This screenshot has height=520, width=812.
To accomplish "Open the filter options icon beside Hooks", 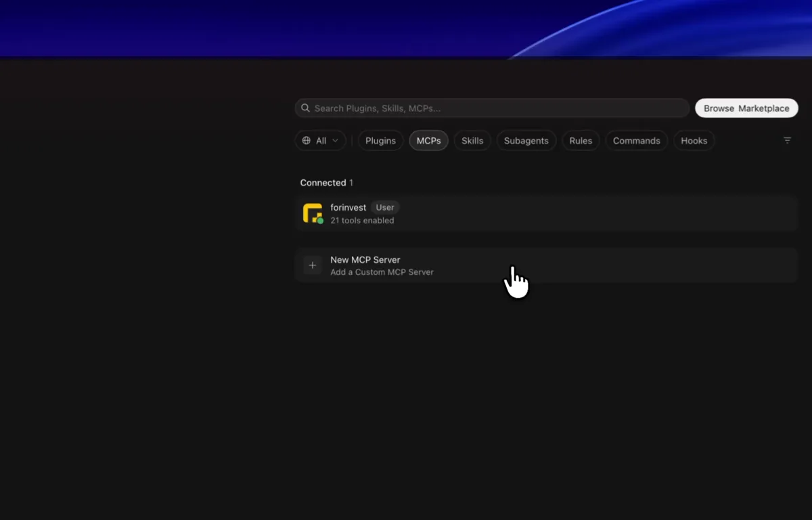I will point(787,140).
